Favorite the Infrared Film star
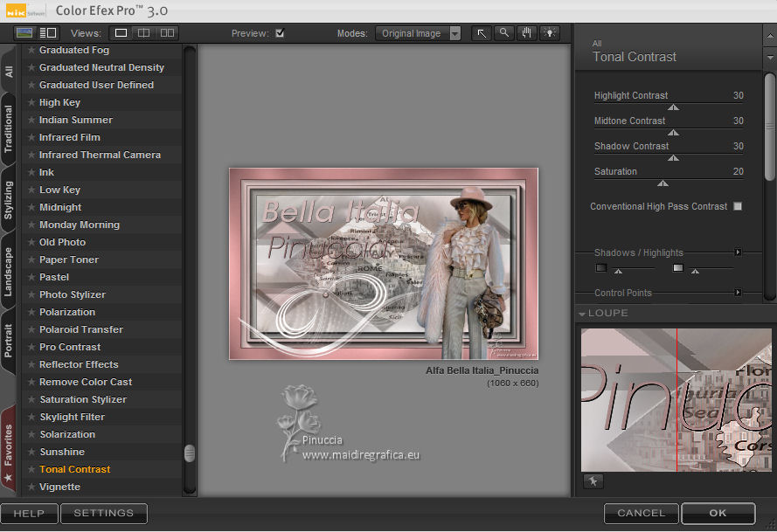This screenshot has width=777, height=532. (x=31, y=137)
